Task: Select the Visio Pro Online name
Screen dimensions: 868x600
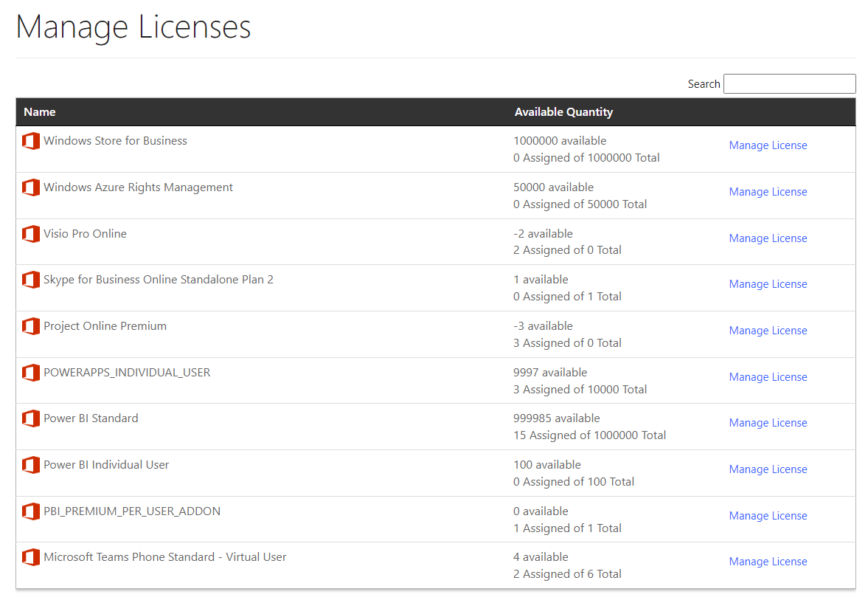Action: [85, 234]
